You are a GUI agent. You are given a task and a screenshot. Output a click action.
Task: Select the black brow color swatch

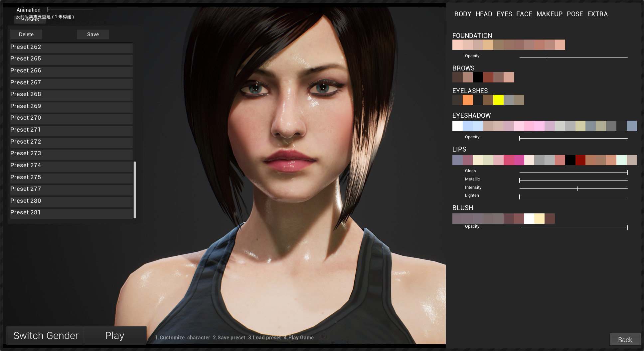click(x=478, y=77)
